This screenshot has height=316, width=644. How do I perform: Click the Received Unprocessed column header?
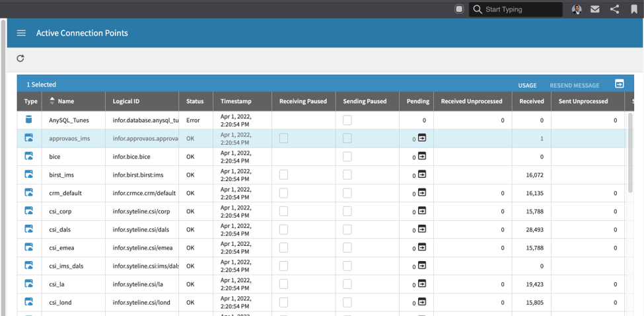pos(473,101)
